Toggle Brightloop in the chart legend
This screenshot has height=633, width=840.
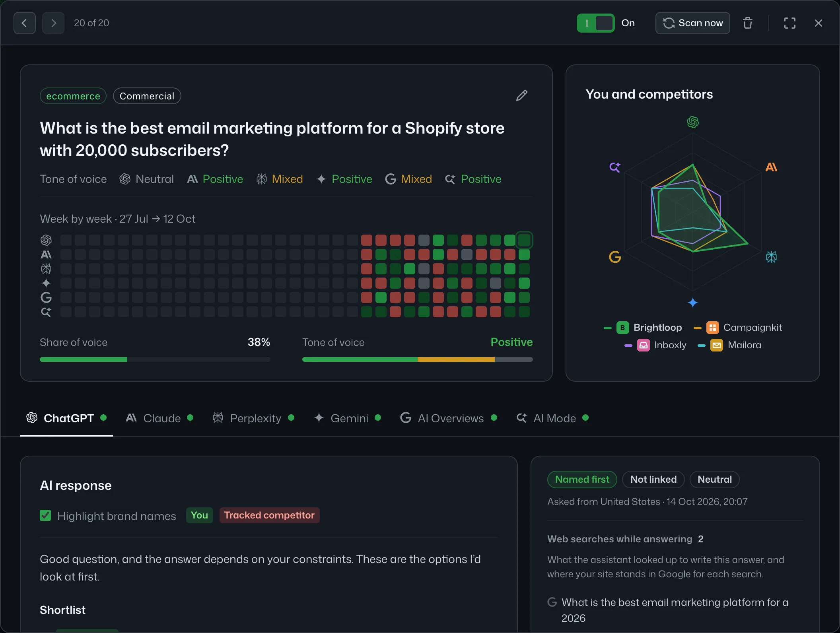643,328
